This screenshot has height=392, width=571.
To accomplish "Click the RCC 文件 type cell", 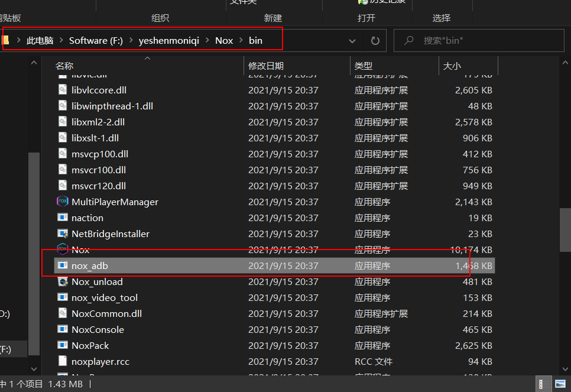I will pos(374,361).
